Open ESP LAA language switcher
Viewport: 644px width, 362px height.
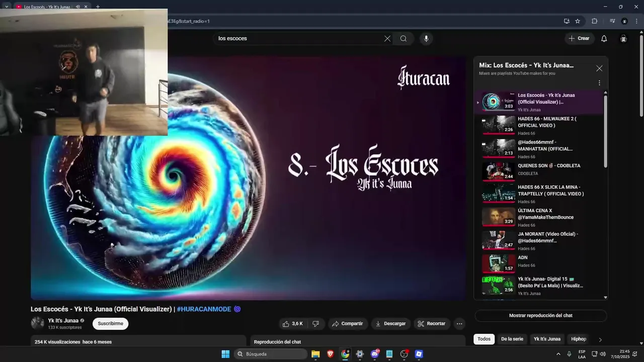point(582,354)
